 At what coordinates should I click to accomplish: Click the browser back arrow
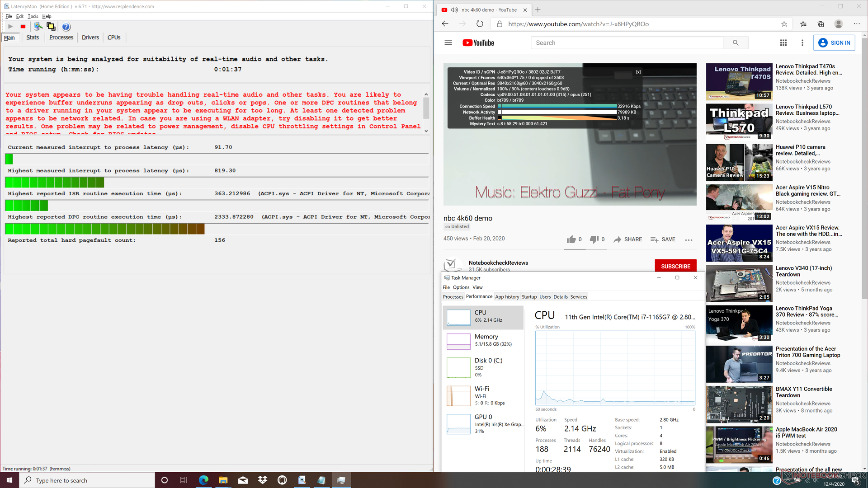[445, 24]
